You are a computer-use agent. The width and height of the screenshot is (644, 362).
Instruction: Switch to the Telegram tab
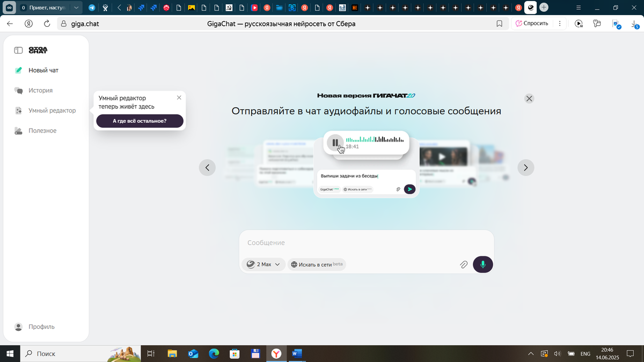click(92, 8)
